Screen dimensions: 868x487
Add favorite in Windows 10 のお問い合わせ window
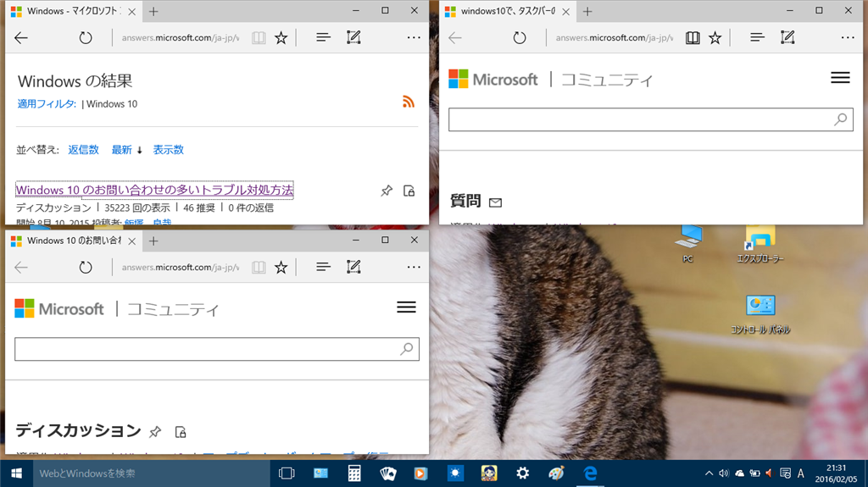[x=281, y=268]
